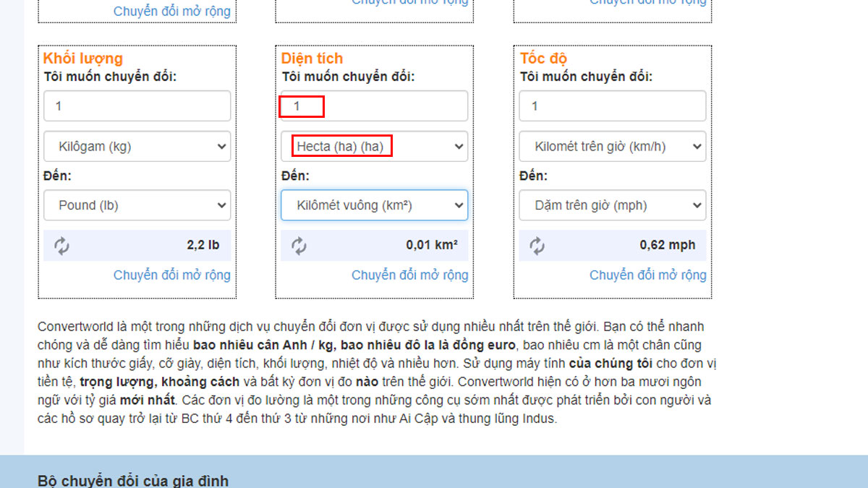Image resolution: width=868 pixels, height=488 pixels.
Task: Open Chuyển đổi mở rộng under Diện tích
Action: (409, 275)
